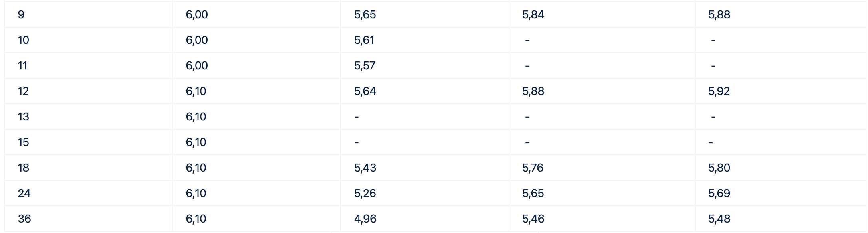Click the 5,57 cell in row 11
868x233 pixels.
(x=365, y=66)
